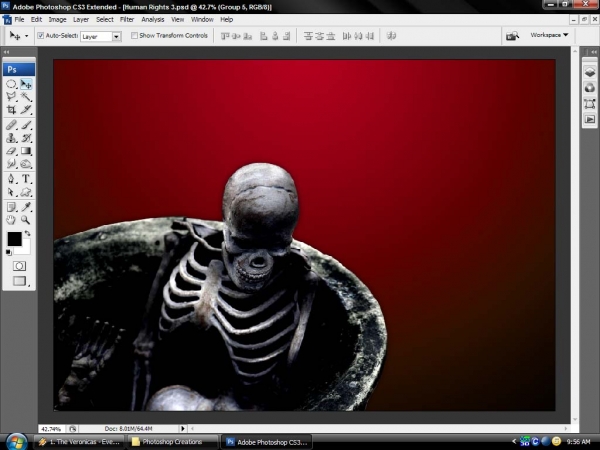Select the Zoom tool
Screen dimensions: 600x450
pos(26,220)
